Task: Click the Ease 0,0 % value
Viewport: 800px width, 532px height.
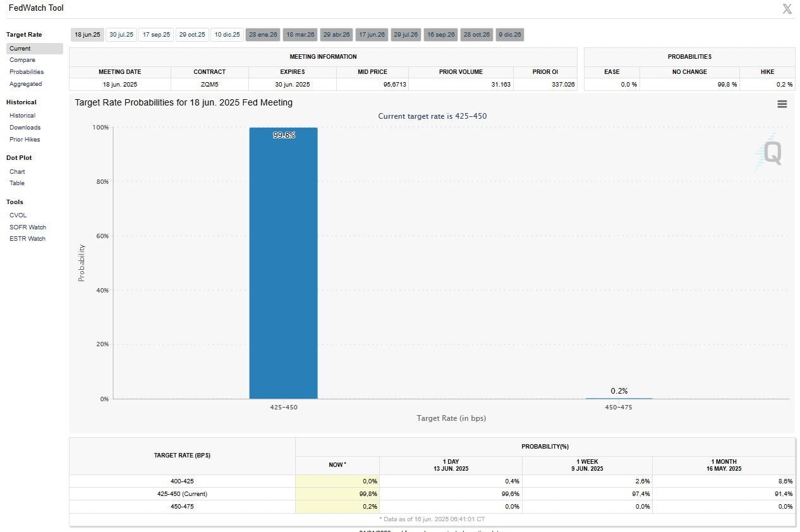Action: point(629,84)
